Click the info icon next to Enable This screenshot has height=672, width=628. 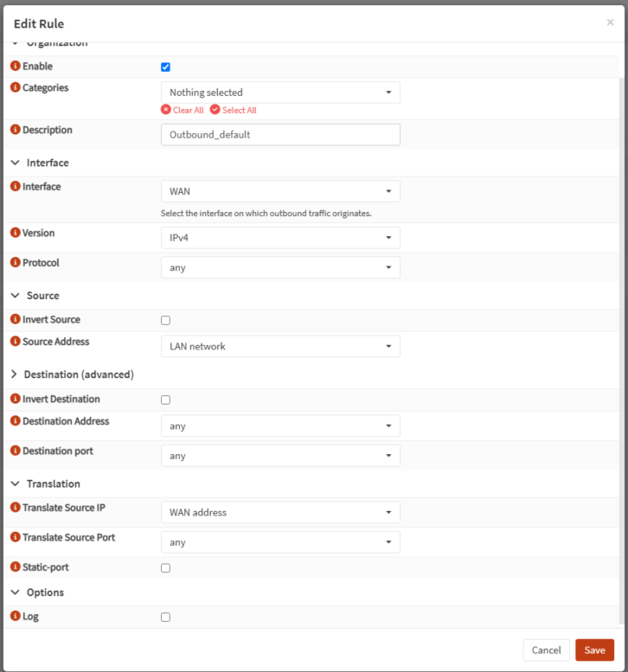pyautogui.click(x=16, y=66)
